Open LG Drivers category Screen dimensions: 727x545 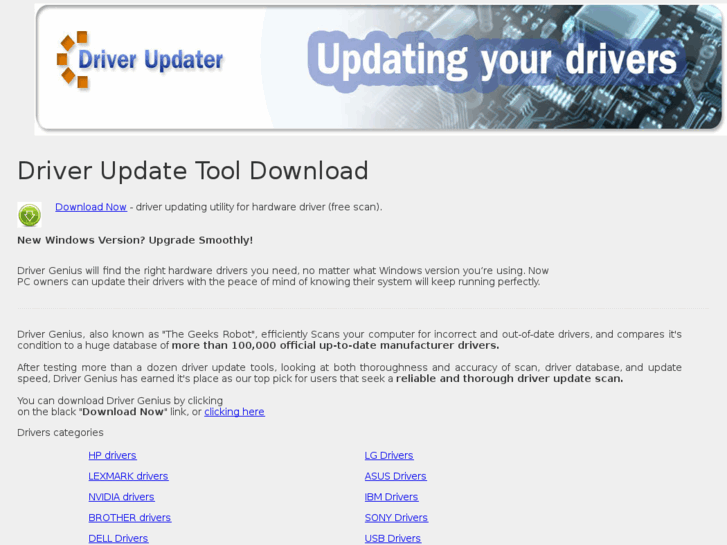pos(389,455)
